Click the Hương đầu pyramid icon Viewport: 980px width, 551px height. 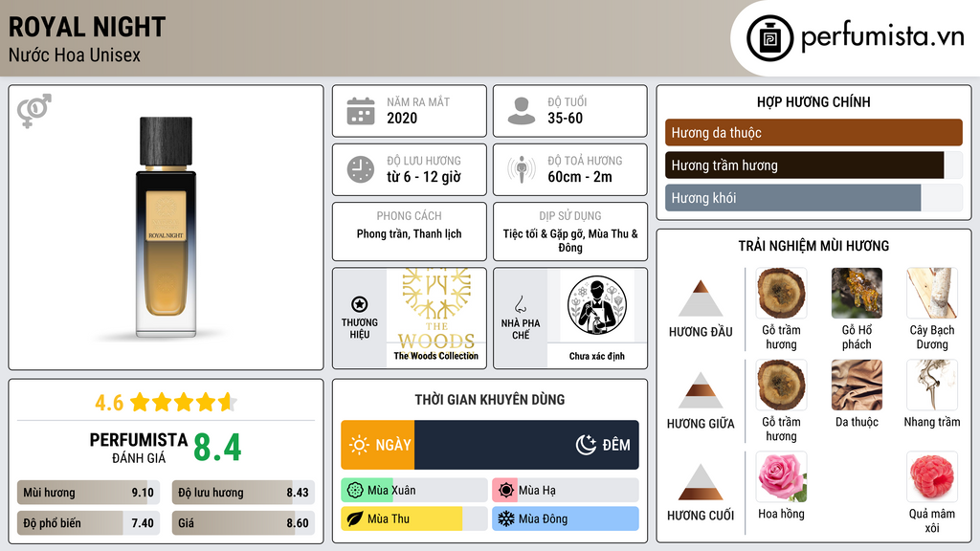(x=701, y=298)
